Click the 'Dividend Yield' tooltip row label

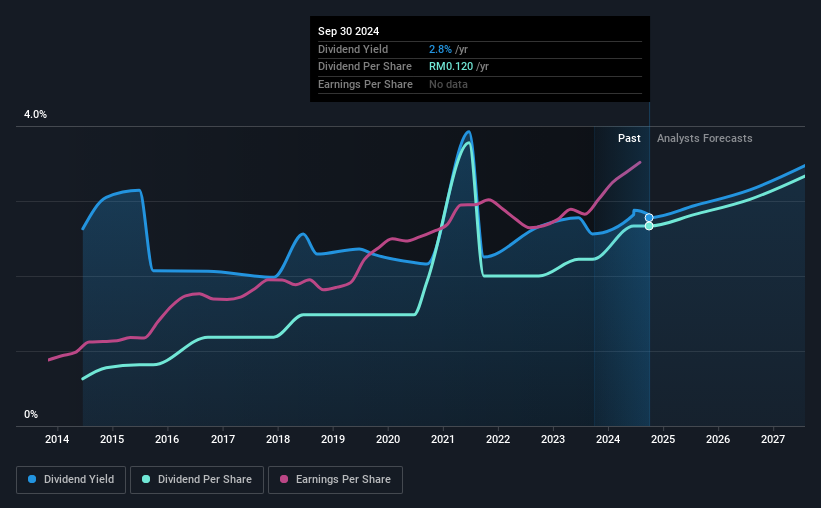coord(353,49)
